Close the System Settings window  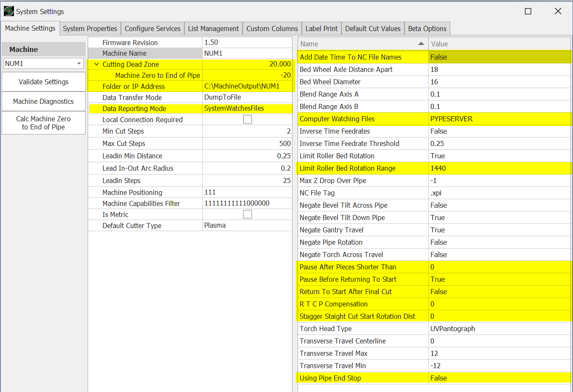click(558, 11)
